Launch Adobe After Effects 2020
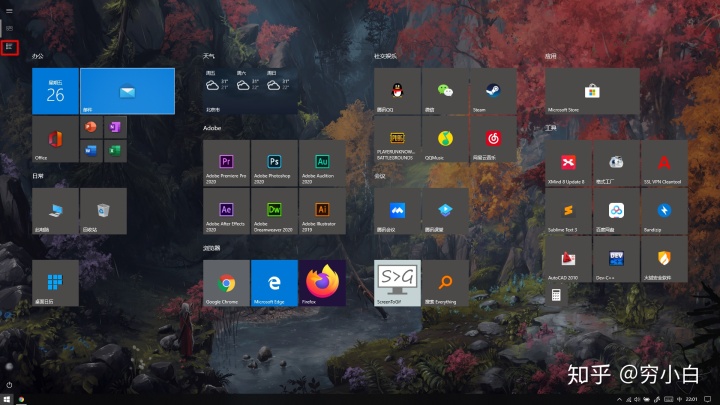The width and height of the screenshot is (720, 405). click(226, 211)
